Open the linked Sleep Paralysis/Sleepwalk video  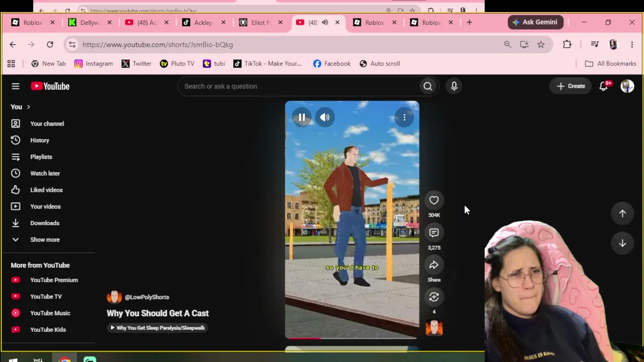click(x=157, y=328)
